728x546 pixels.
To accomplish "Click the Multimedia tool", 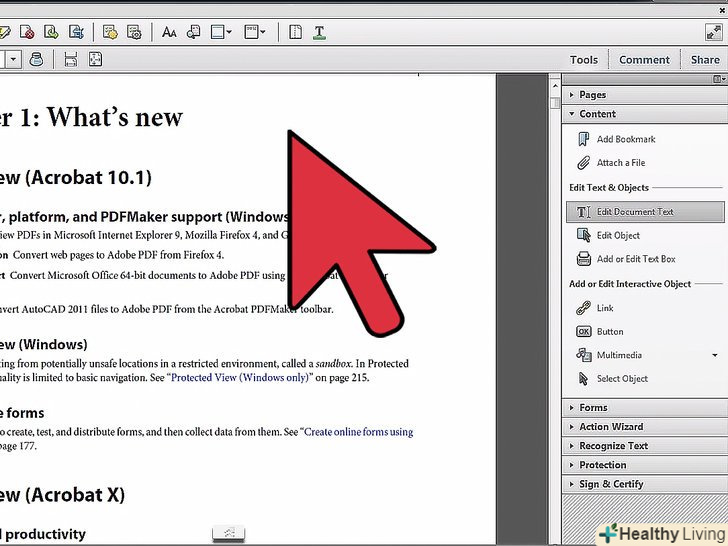I will [x=609, y=355].
